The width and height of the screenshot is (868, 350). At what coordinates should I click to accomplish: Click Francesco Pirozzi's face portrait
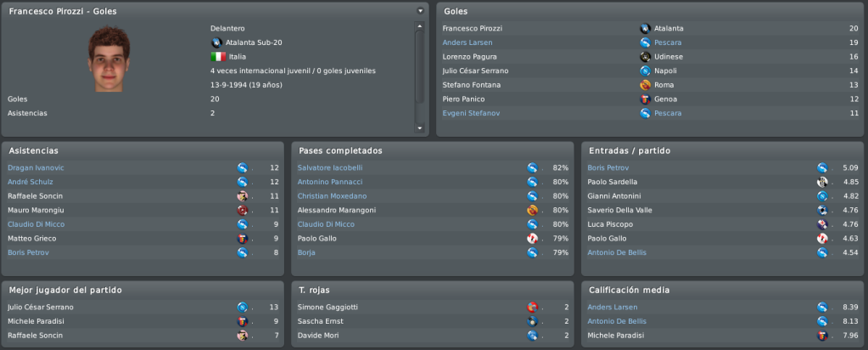click(x=109, y=59)
